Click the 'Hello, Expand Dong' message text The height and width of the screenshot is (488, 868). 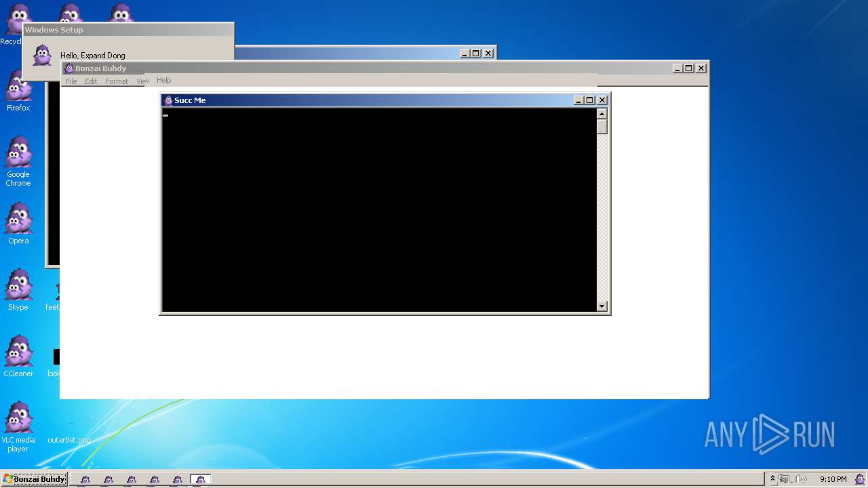click(93, 56)
